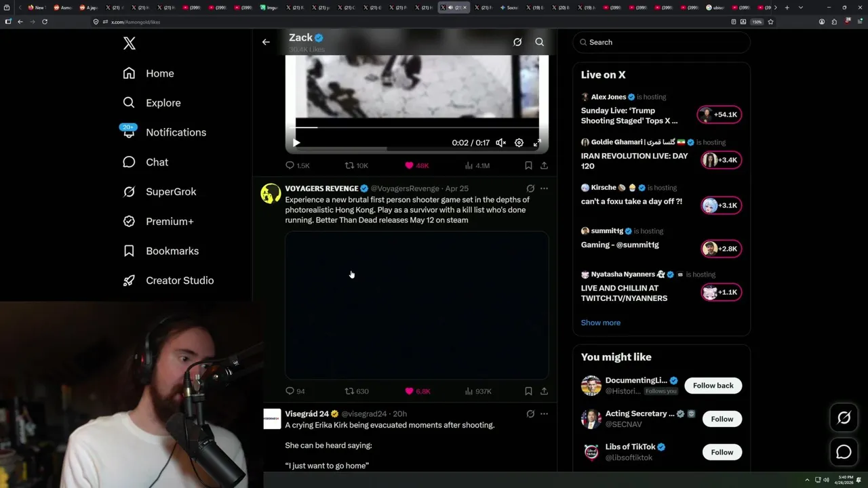Image resolution: width=868 pixels, height=488 pixels.
Task: Click search icon in Zack profile header
Action: tap(540, 42)
